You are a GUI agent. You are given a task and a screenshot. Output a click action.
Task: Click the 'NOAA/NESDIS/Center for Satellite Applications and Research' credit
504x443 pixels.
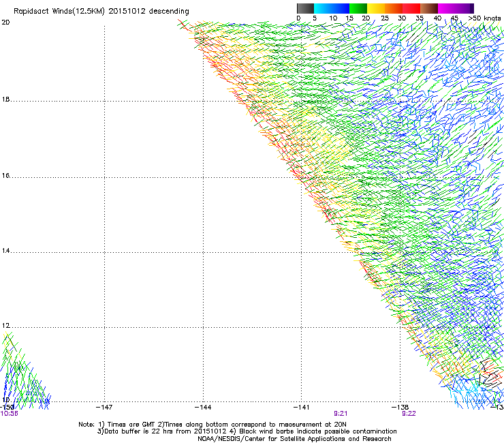(x=294, y=439)
